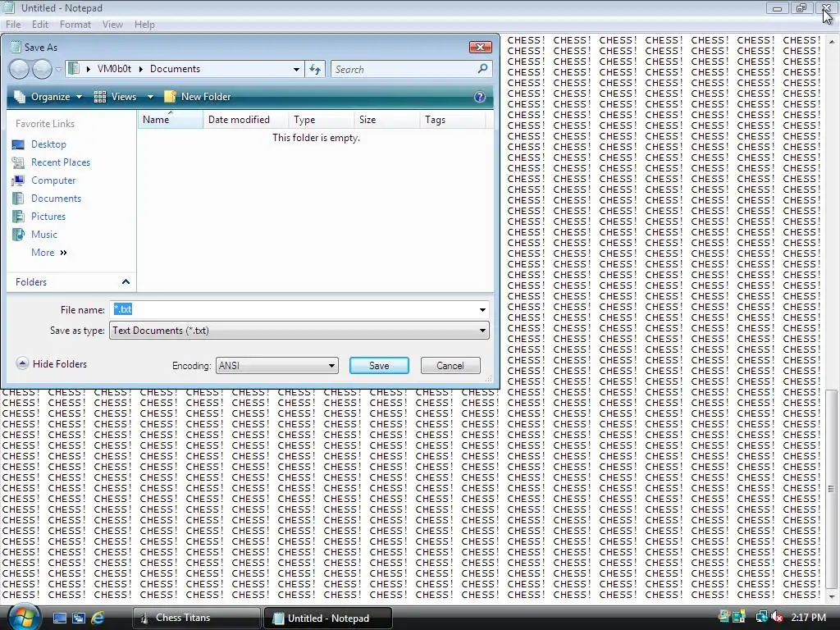Click VM0b0t in the address breadcrumb
The height and width of the screenshot is (630, 840).
[114, 69]
